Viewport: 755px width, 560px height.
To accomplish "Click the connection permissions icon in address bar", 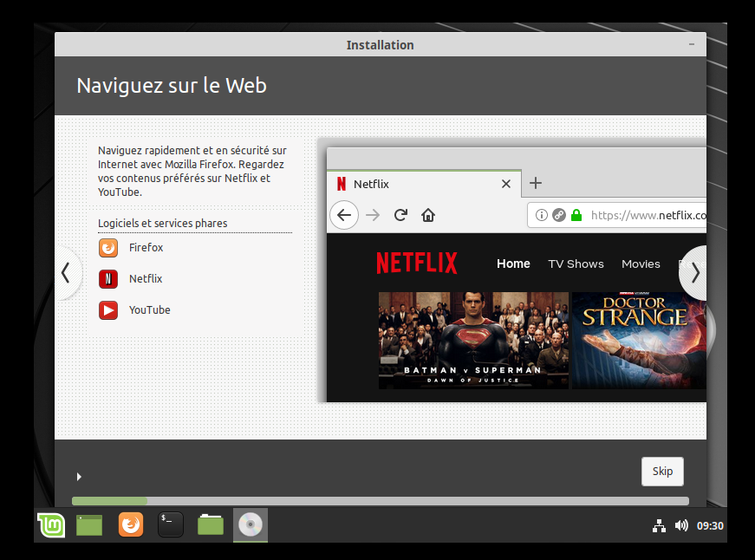I will click(x=558, y=215).
